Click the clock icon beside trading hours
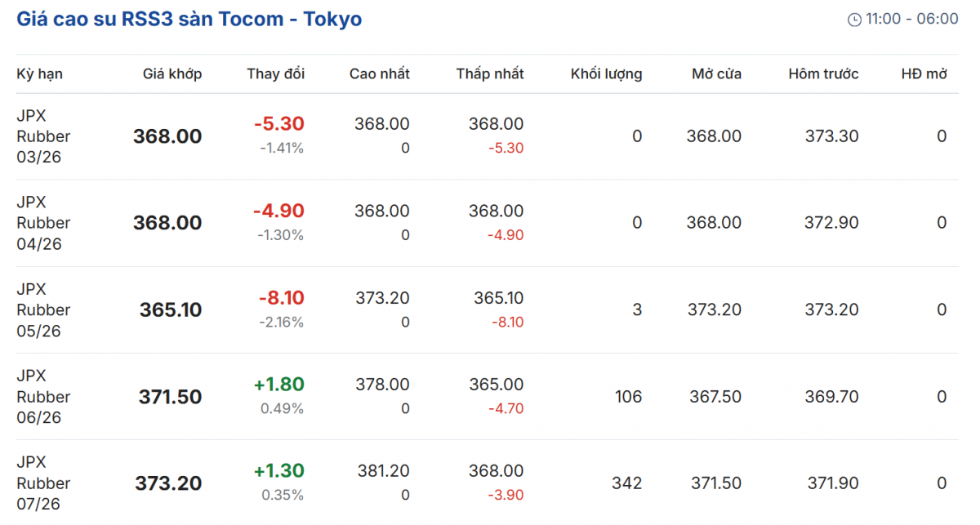This screenshot has width=980, height=525. tap(854, 20)
